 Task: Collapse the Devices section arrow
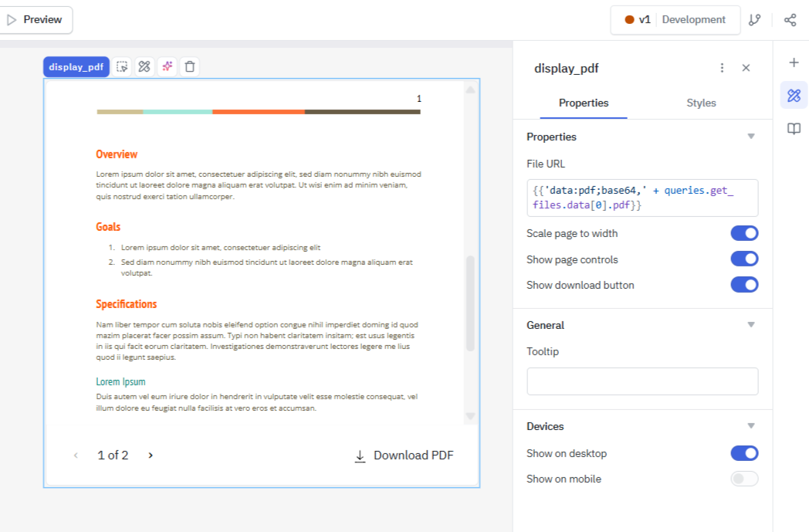750,426
